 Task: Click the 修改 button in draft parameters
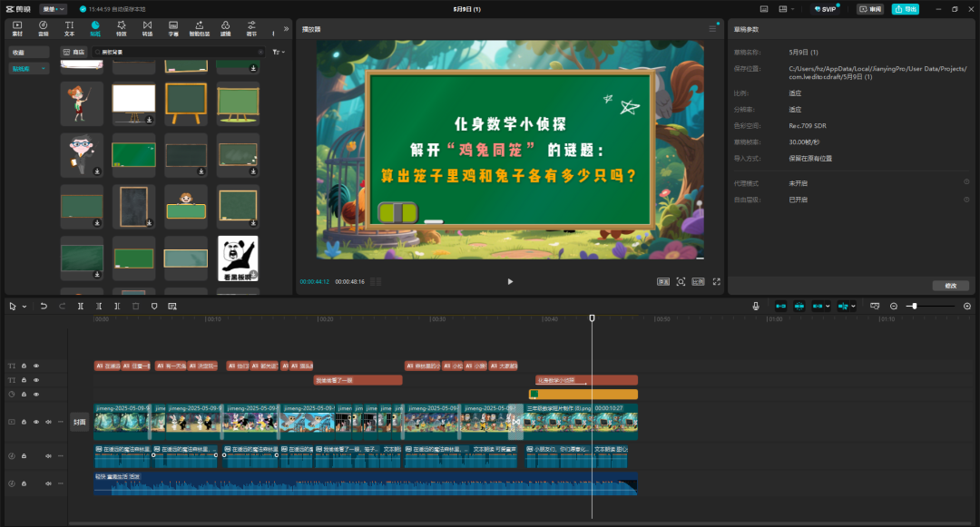coord(950,286)
